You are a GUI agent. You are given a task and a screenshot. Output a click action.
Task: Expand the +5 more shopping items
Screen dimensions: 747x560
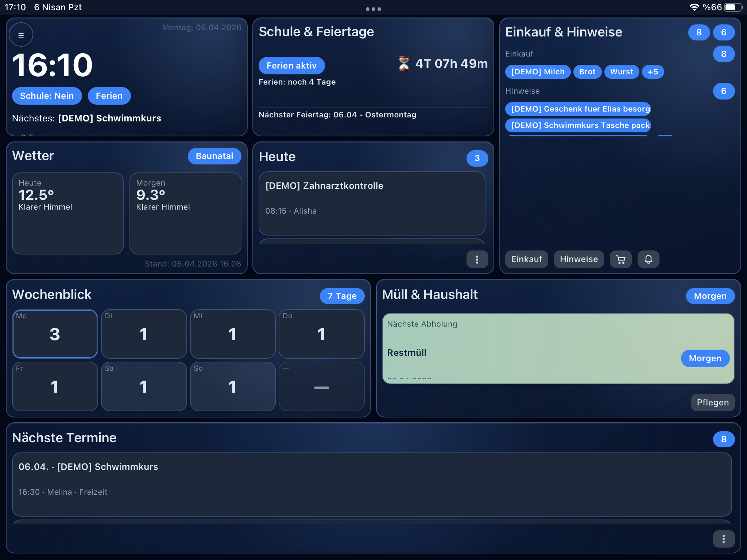click(653, 72)
